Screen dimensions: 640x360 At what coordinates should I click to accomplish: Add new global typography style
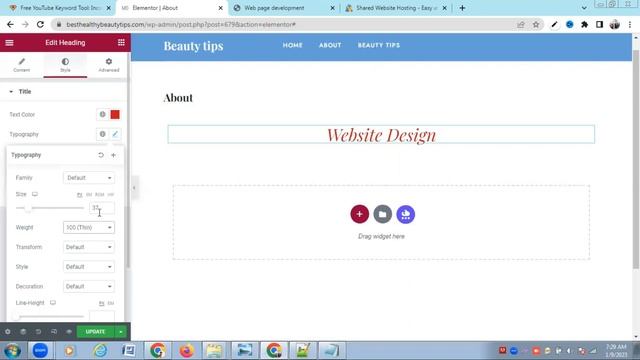(x=113, y=155)
